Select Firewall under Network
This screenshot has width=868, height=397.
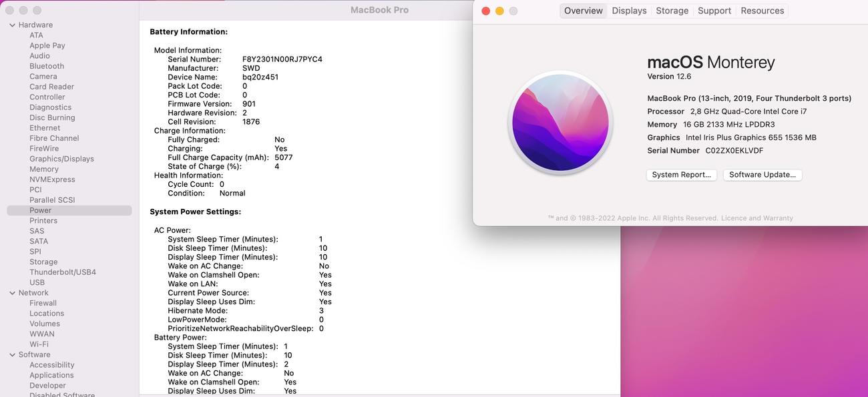[x=43, y=303]
